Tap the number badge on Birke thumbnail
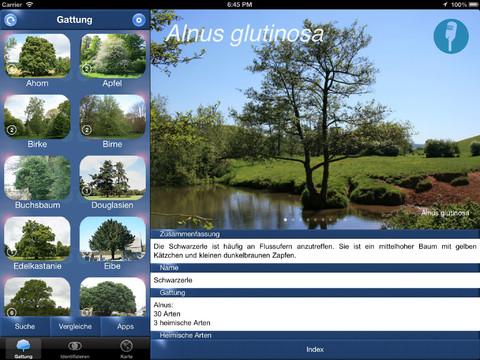480x360 pixels. coord(12,130)
